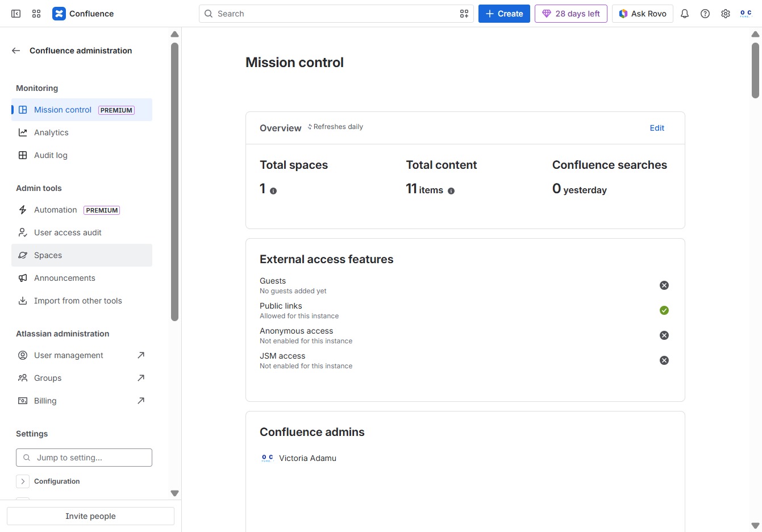The height and width of the screenshot is (532, 762).
Task: Click the info icon next to Total spaces
Action: tap(273, 191)
